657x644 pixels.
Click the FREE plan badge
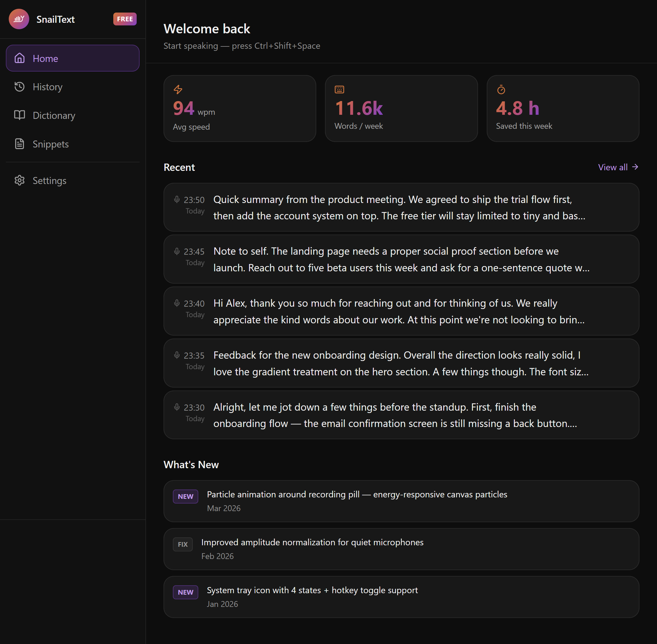[124, 19]
